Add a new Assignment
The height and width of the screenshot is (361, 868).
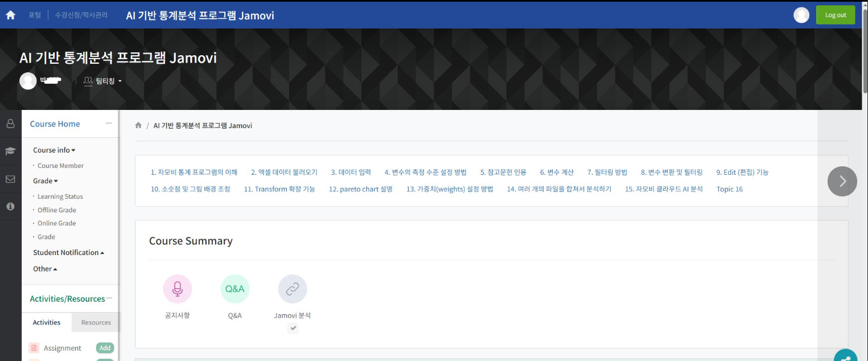pos(105,348)
